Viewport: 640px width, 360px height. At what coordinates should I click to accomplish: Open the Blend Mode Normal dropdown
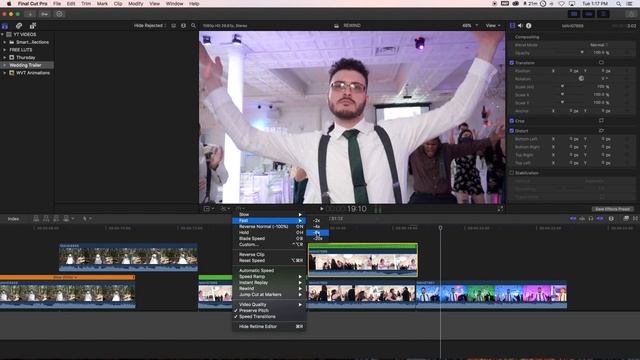tap(598, 45)
